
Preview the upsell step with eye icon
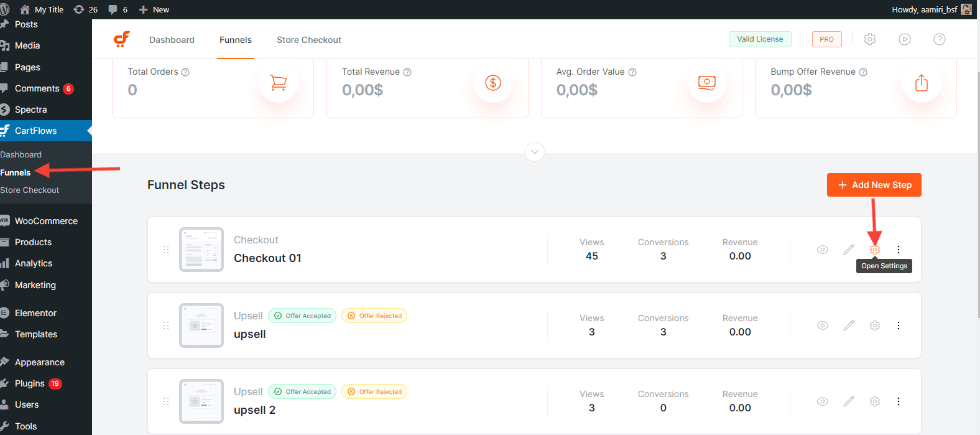[x=822, y=325]
